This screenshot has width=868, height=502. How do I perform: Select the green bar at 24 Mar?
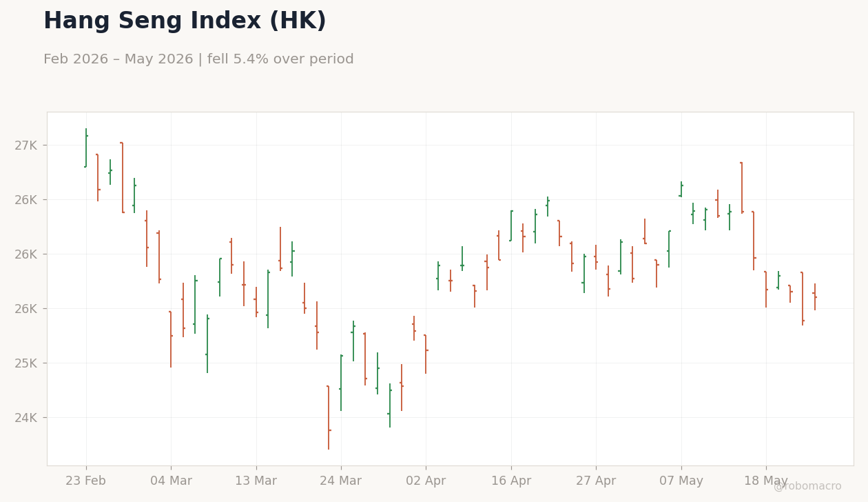click(x=341, y=383)
